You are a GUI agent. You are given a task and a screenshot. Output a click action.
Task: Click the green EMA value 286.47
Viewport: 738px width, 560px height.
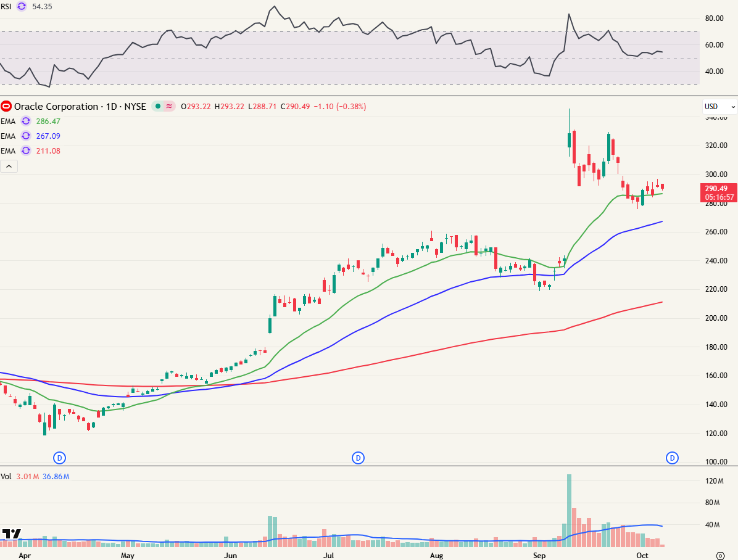(x=48, y=121)
